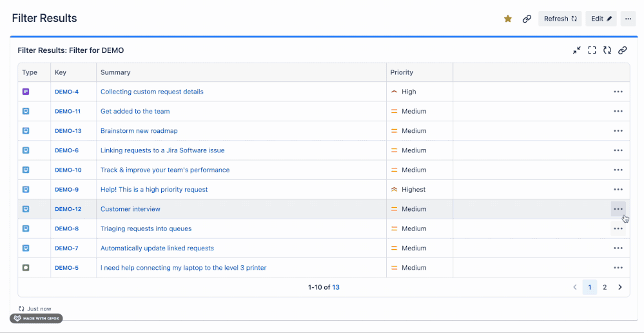The height and width of the screenshot is (333, 644).
Task: Open more actions for DEMO-11
Action: tap(618, 112)
